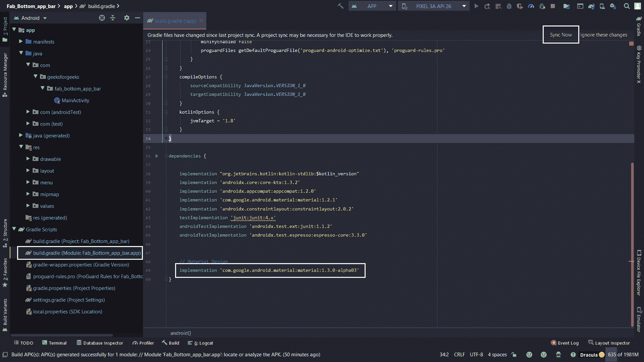This screenshot has width=644, height=362.
Task: Toggle the read-only lock icon in the status bar
Action: point(514,355)
